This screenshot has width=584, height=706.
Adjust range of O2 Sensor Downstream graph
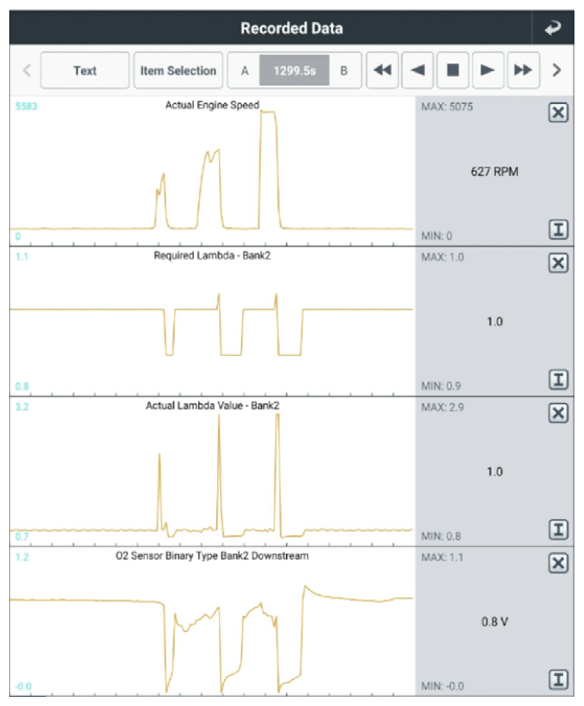[558, 679]
